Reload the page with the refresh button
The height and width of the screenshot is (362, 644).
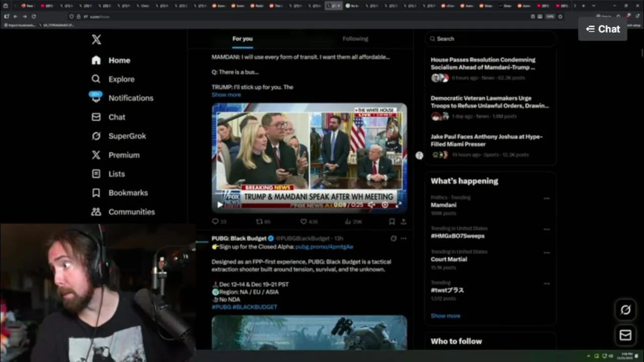pyautogui.click(x=34, y=16)
